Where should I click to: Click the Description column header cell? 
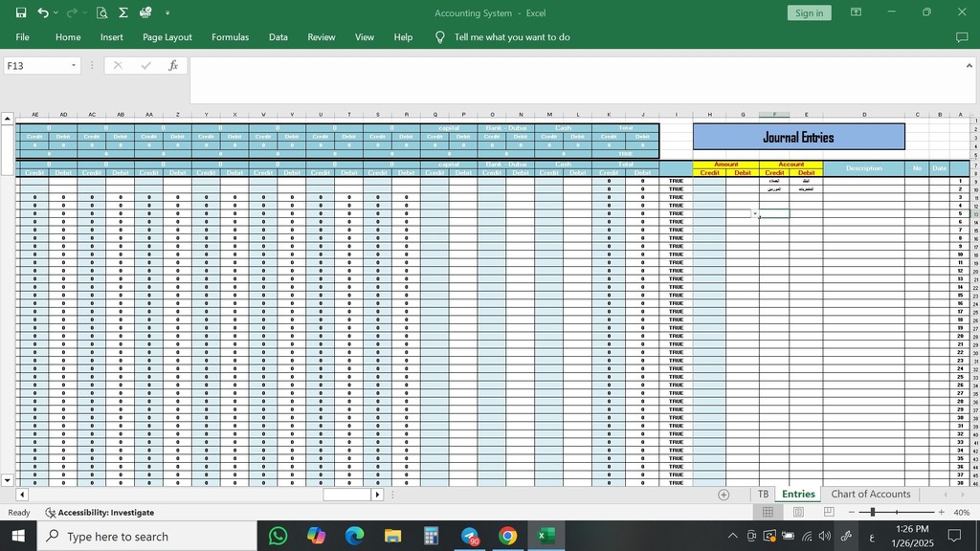point(864,168)
